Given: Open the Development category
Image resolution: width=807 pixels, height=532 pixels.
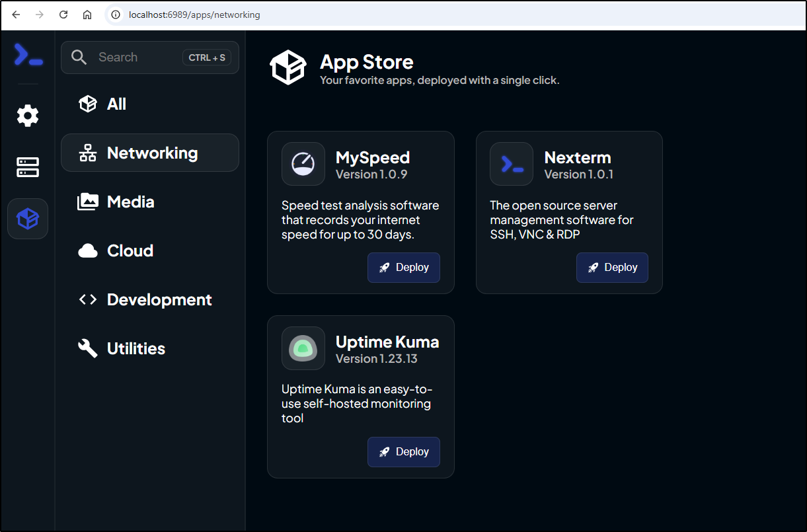Looking at the screenshot, I should click(x=150, y=299).
